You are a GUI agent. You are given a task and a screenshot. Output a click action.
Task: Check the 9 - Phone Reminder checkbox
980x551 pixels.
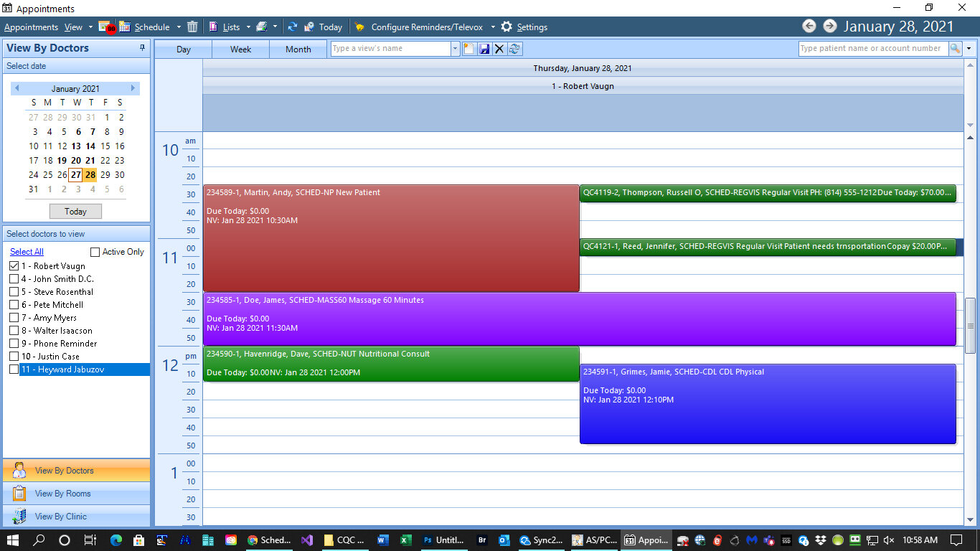pos(14,344)
